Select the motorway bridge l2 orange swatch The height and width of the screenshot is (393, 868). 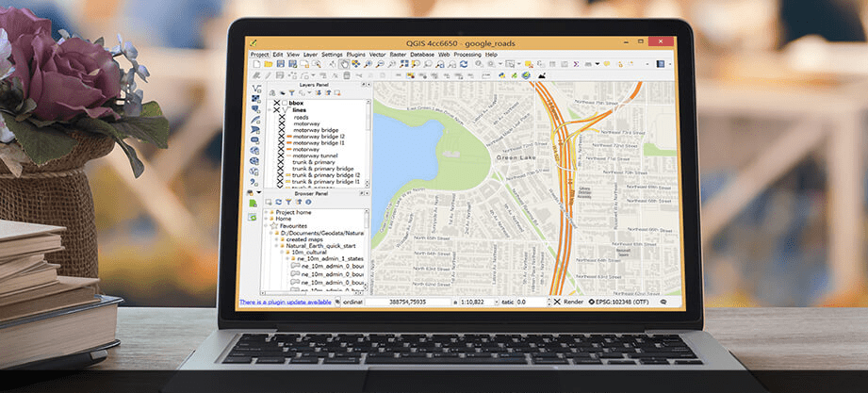pyautogui.click(x=289, y=136)
